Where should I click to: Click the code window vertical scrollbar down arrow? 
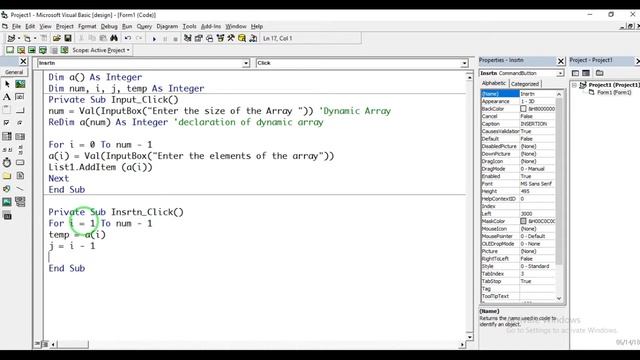pos(469,337)
